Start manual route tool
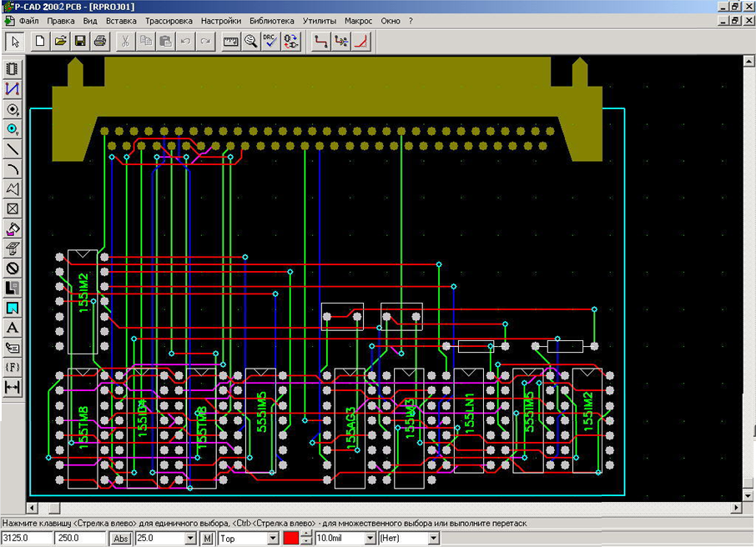The width and height of the screenshot is (756, 547). [321, 42]
